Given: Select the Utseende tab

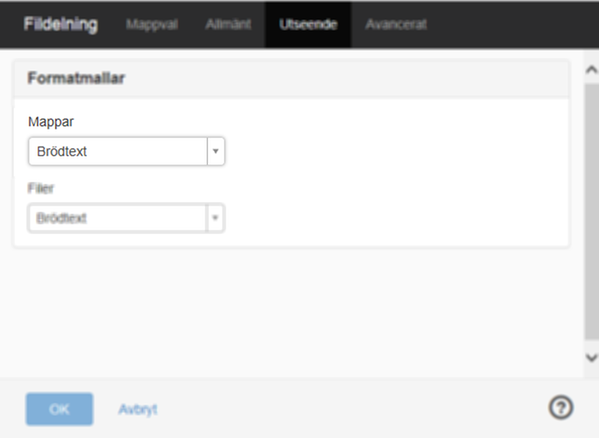Looking at the screenshot, I should click(308, 24).
